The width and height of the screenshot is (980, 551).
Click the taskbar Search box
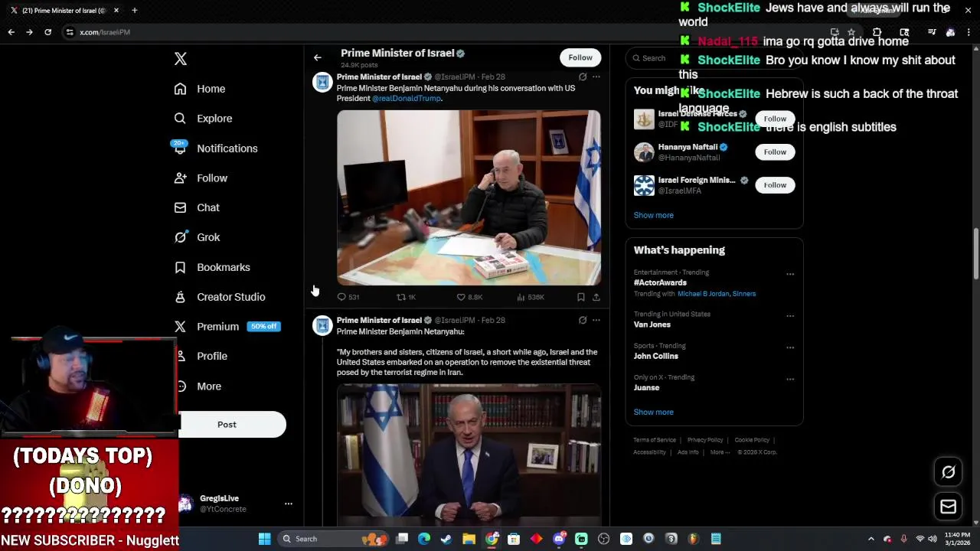coord(332,539)
